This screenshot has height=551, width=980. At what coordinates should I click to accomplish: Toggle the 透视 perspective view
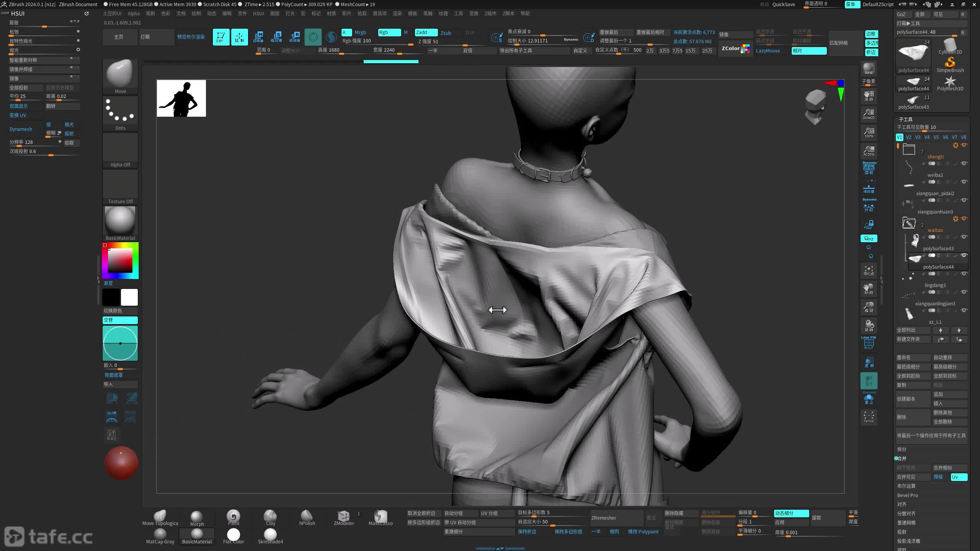point(869,168)
